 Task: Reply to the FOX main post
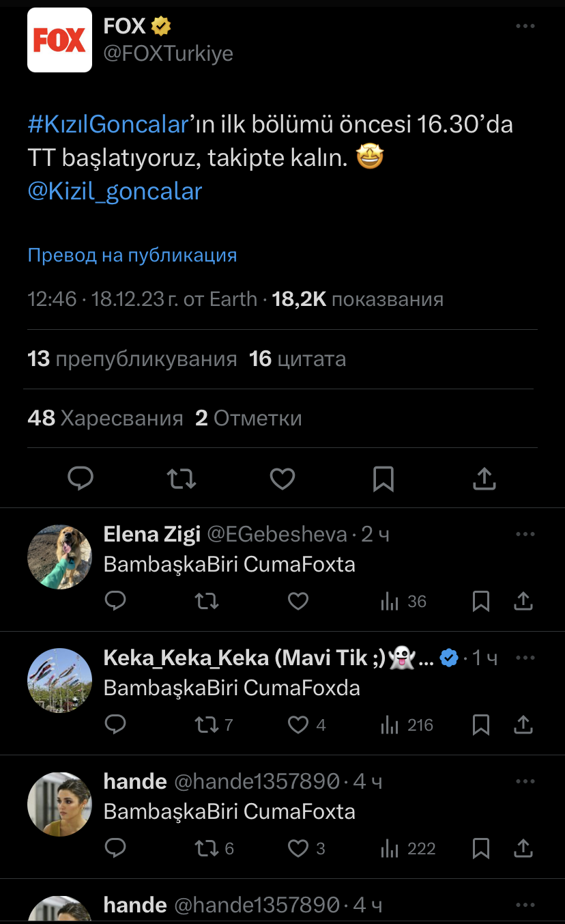(81, 479)
